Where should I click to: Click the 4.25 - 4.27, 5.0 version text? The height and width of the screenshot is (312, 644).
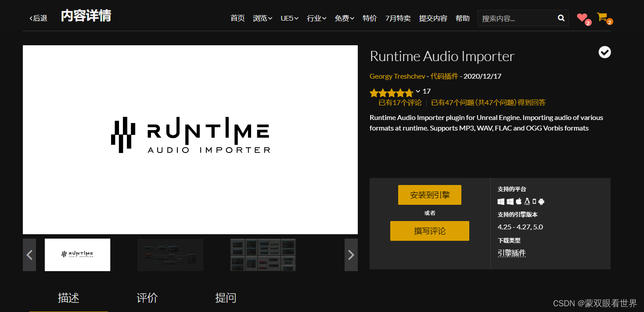pyautogui.click(x=520, y=227)
